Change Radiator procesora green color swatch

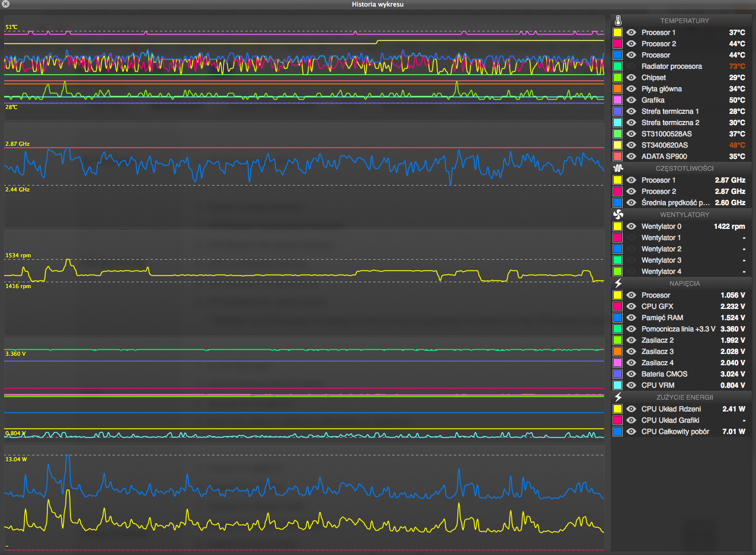(x=618, y=66)
